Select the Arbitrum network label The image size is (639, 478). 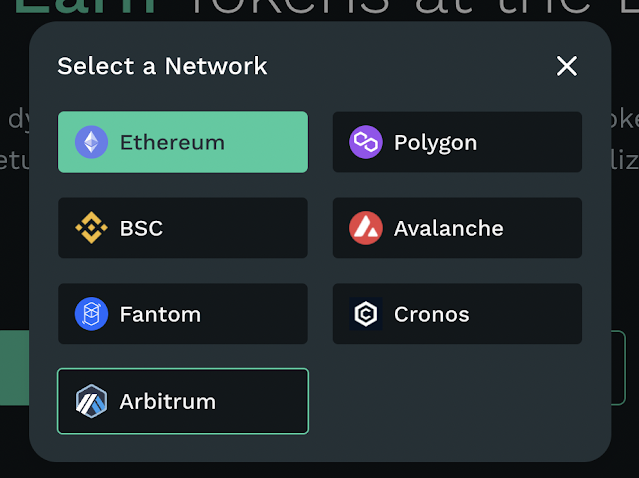click(167, 401)
